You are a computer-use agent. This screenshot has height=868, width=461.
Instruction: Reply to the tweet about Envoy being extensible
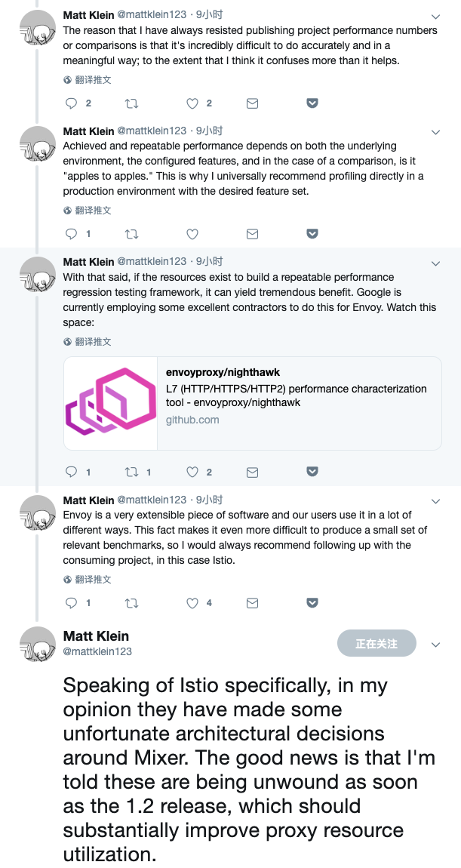72,603
